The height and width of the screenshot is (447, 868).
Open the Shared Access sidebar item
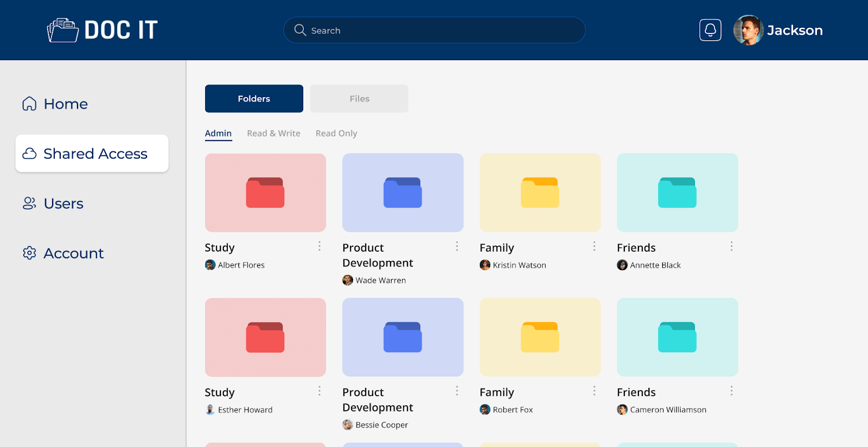pyautogui.click(x=92, y=154)
